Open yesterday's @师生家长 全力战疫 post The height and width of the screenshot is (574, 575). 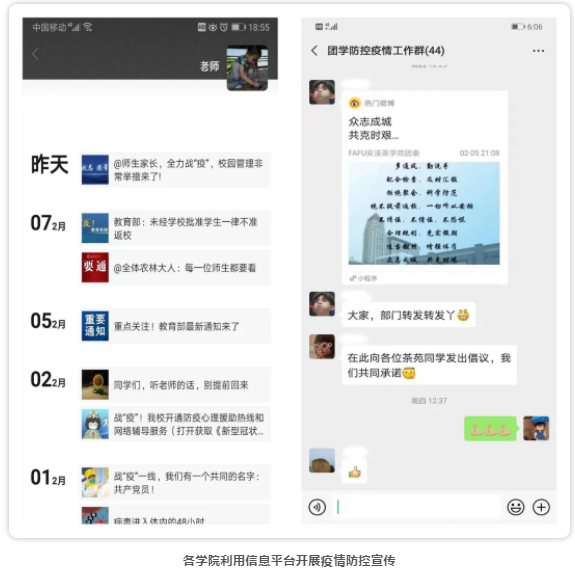[175, 169]
